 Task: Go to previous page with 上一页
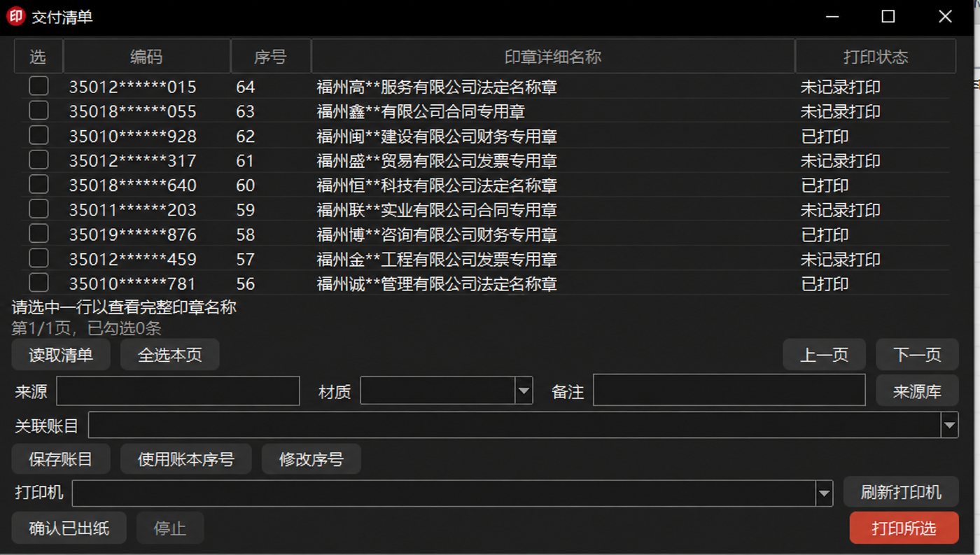coord(825,355)
